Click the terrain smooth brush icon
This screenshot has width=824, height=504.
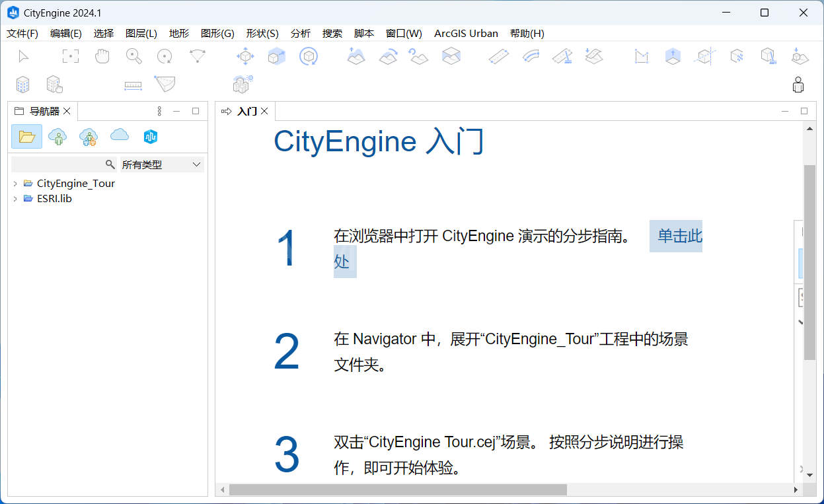pos(389,57)
